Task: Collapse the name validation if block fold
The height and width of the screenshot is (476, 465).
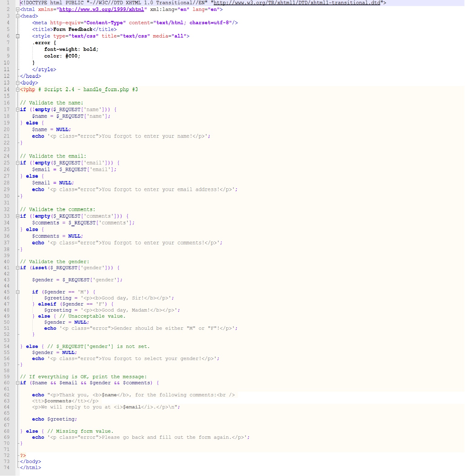Action: (x=18, y=109)
